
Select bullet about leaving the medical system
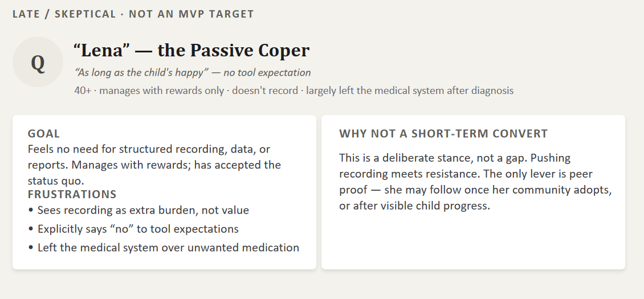(x=164, y=248)
